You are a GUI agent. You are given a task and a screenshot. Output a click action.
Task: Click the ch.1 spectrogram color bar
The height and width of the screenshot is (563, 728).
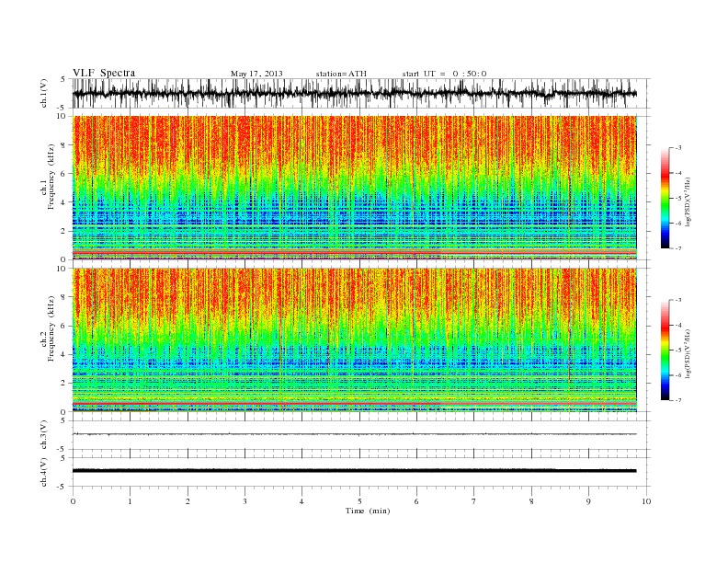coord(665,198)
